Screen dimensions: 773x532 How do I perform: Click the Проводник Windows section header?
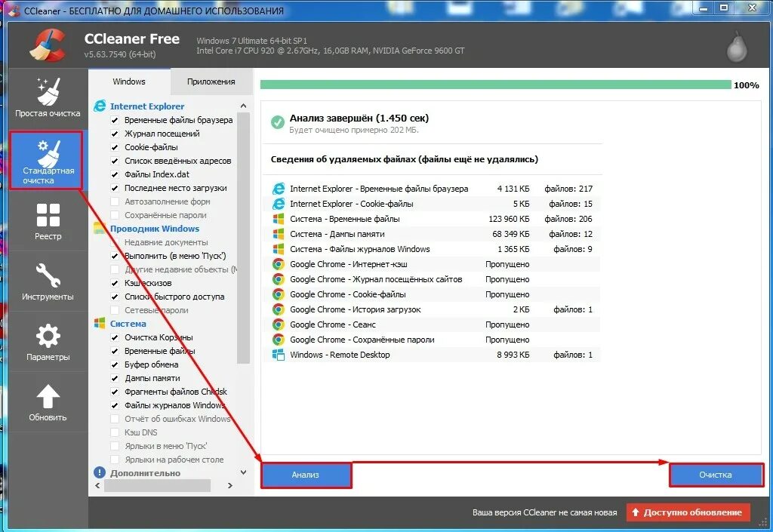155,229
